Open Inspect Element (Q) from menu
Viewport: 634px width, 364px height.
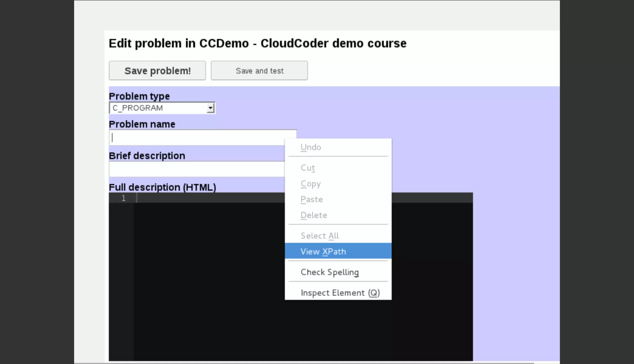click(x=338, y=292)
